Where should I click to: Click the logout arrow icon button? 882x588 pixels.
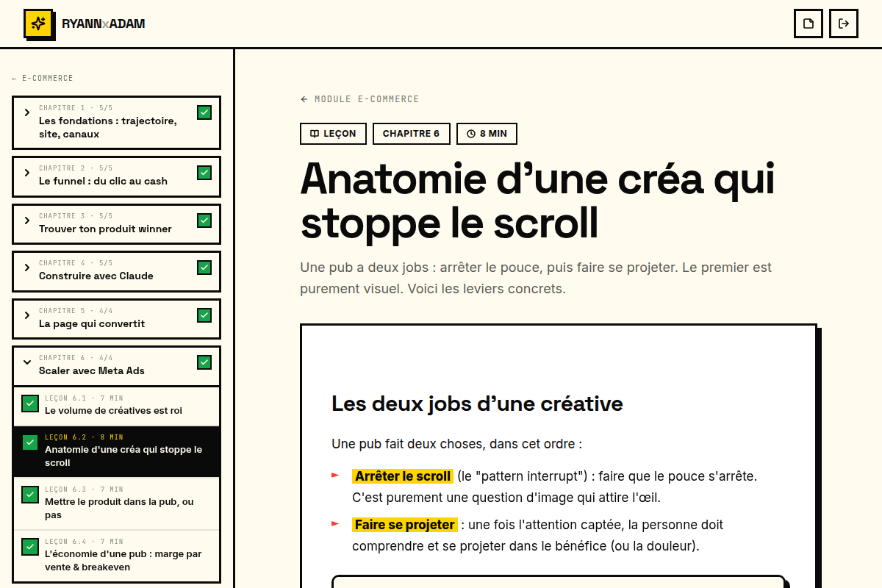click(844, 24)
